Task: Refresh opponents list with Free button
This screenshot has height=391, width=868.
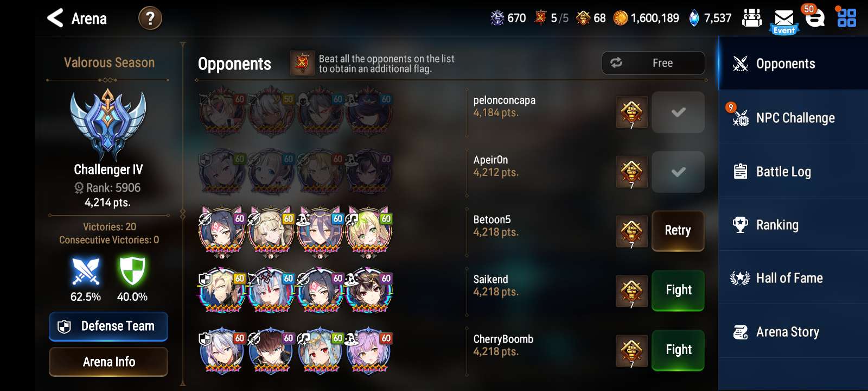Action: [653, 63]
